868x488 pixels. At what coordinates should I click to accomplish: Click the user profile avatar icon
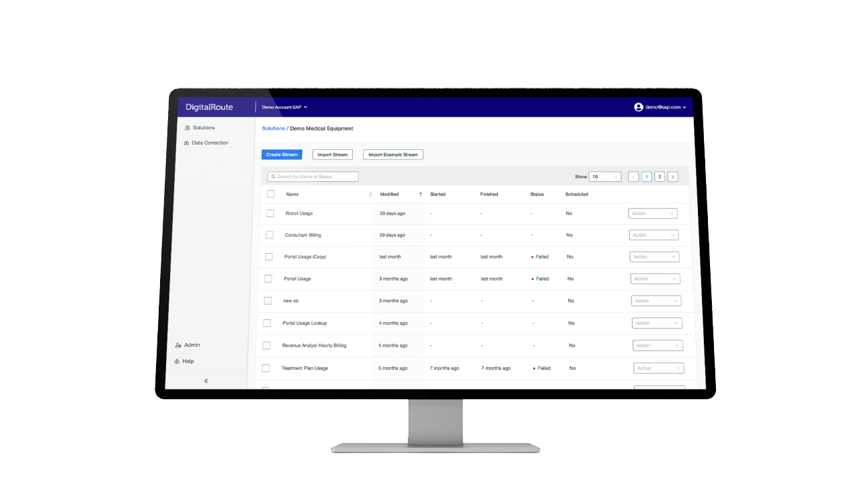[638, 107]
